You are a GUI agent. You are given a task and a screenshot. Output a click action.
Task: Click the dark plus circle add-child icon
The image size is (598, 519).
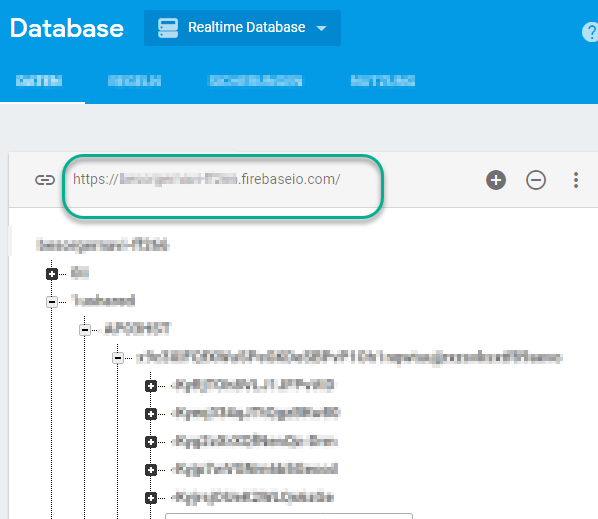pyautogui.click(x=496, y=180)
